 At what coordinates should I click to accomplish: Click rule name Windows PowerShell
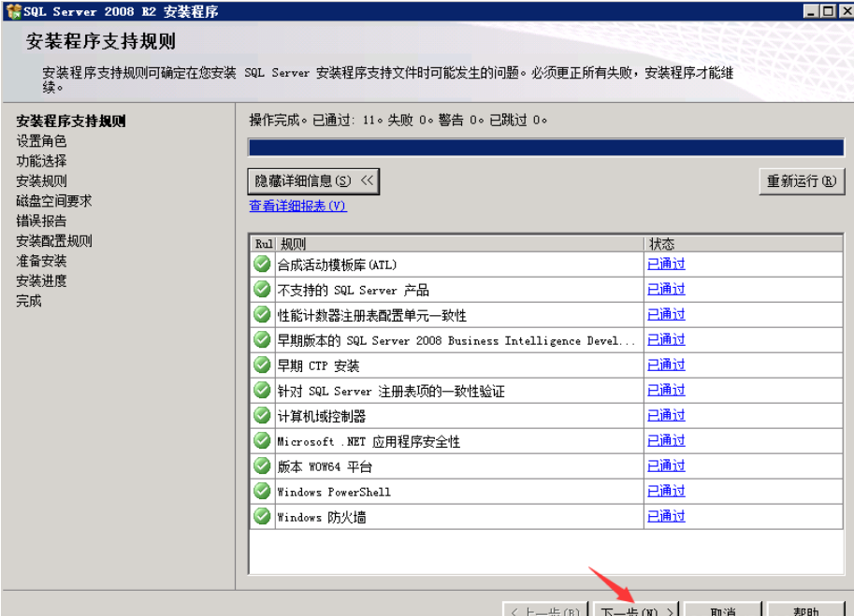click(x=334, y=492)
